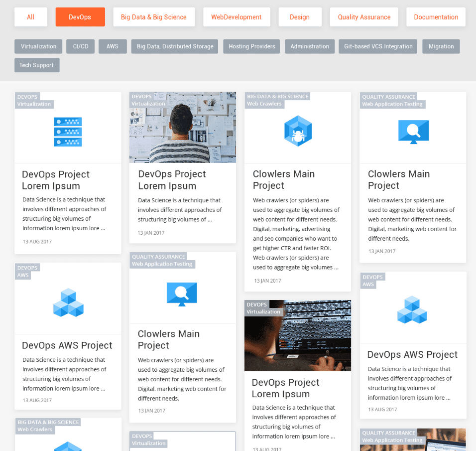The image size is (476, 451).
Task: Select the stacked cubes icon in the leftmost column
Action: 68,302
